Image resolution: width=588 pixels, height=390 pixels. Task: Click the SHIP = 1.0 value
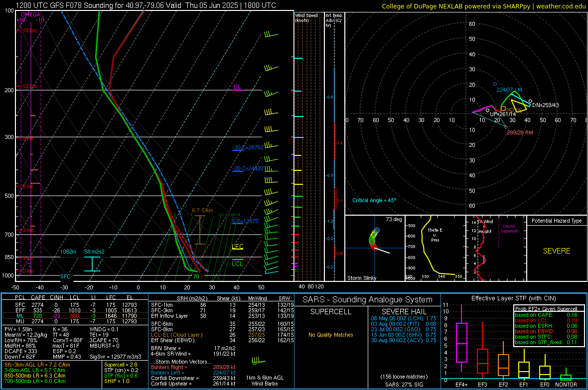[117, 381]
